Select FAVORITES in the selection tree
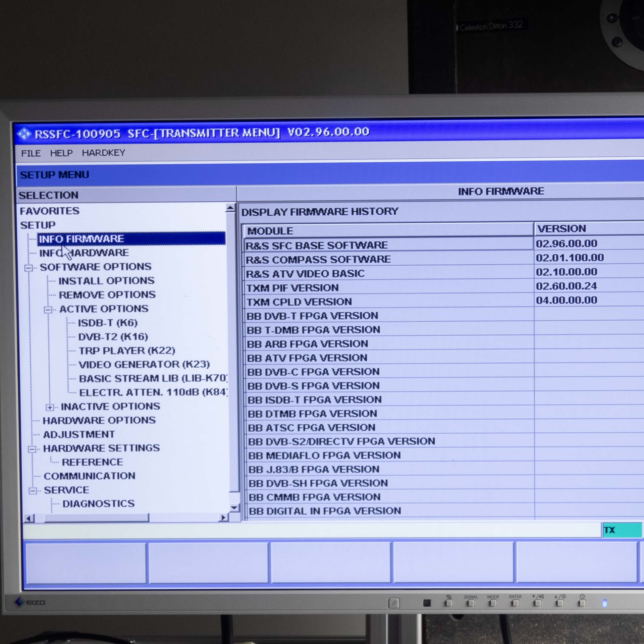 tap(50, 211)
